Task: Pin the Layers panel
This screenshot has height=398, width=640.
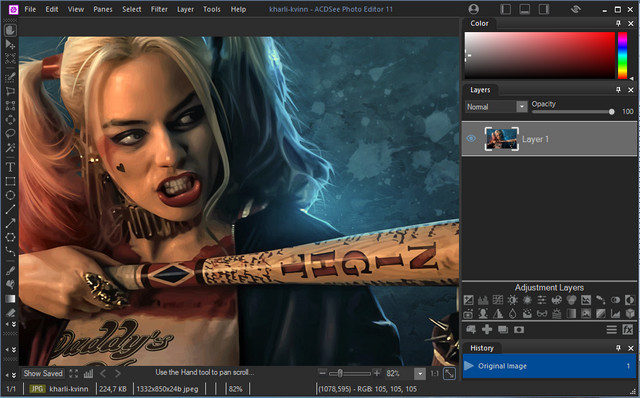Action: (618, 89)
